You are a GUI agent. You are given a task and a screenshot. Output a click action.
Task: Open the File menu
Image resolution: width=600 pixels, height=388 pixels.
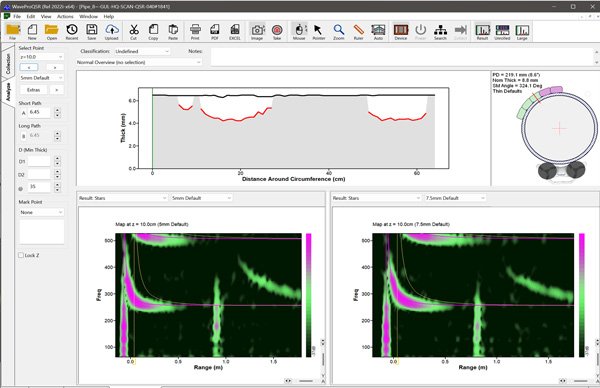tap(17, 16)
